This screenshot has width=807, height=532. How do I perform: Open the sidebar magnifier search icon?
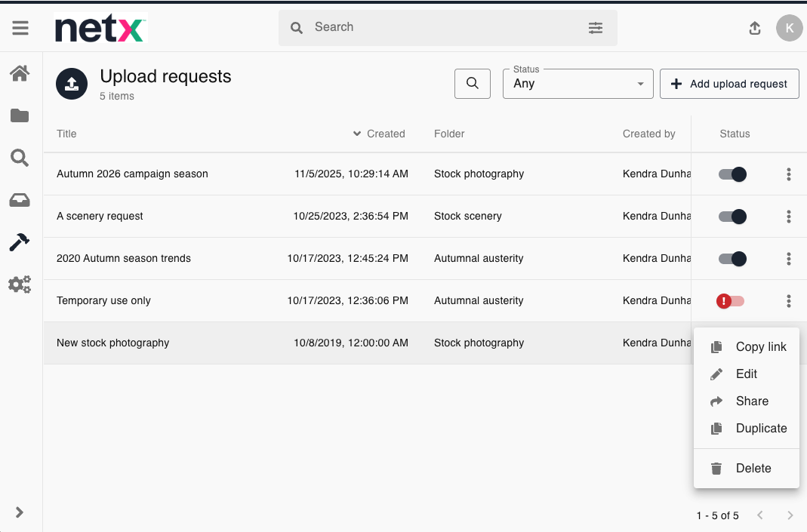[20, 158]
